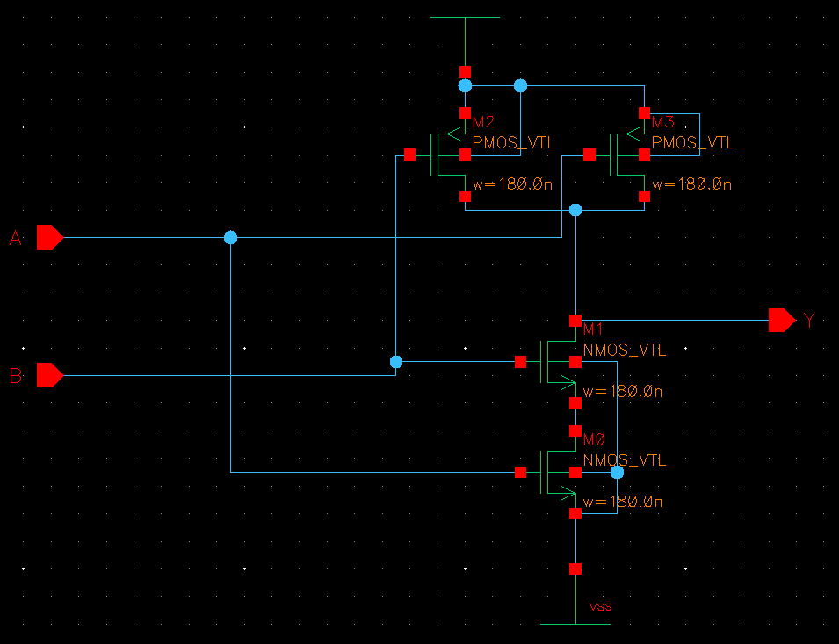
Task: Click the source terminal of M0
Action: (575, 513)
